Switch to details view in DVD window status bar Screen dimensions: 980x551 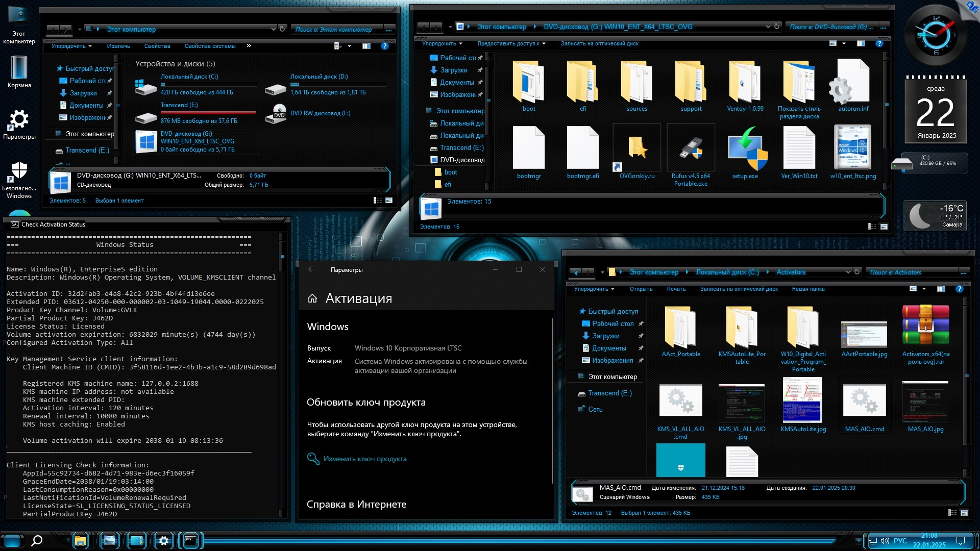click(x=872, y=227)
